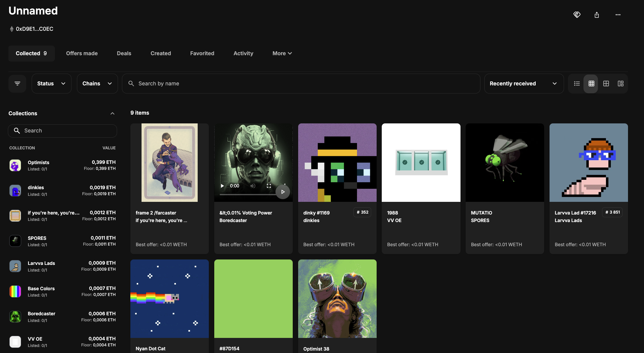Open the Optimist 38 NFT thumbnail

click(337, 299)
